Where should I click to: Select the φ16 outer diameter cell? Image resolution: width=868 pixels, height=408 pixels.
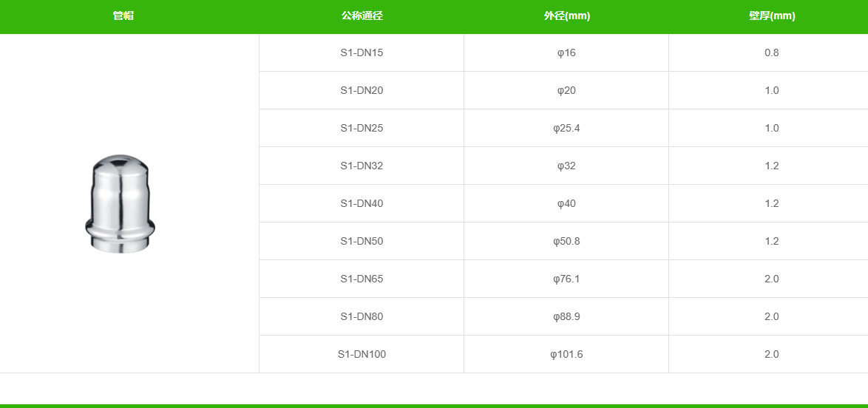pos(566,52)
